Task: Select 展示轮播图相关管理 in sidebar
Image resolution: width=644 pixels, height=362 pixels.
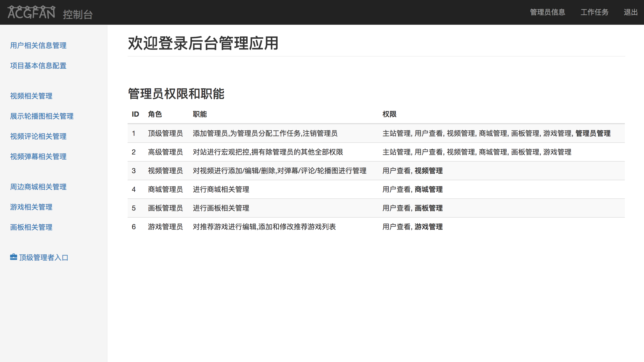Action: pos(42,116)
